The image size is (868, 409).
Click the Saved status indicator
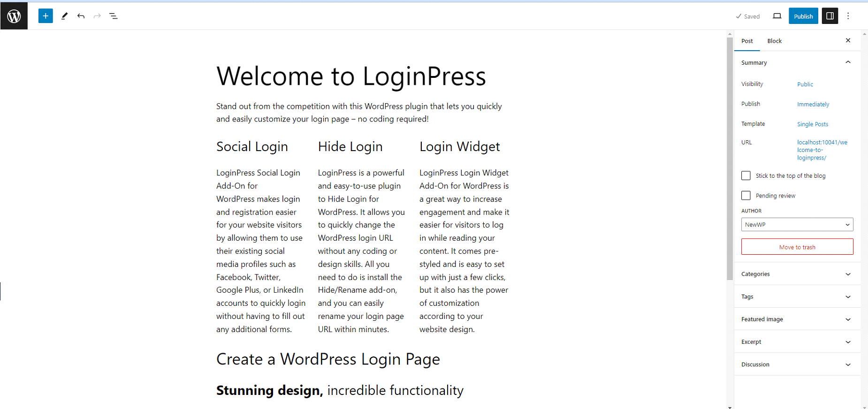pyautogui.click(x=748, y=16)
